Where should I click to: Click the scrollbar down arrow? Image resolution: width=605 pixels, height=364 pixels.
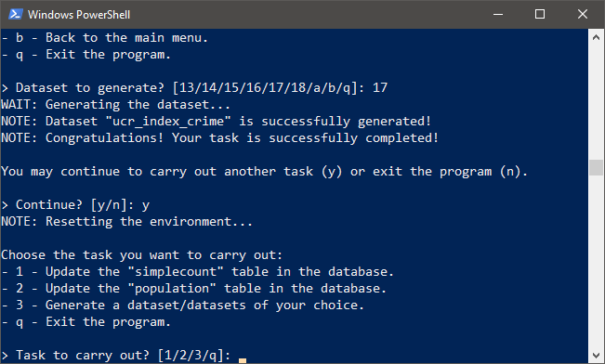click(x=596, y=355)
